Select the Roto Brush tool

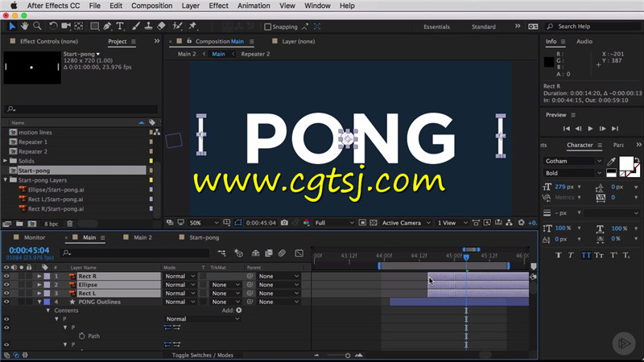click(177, 27)
